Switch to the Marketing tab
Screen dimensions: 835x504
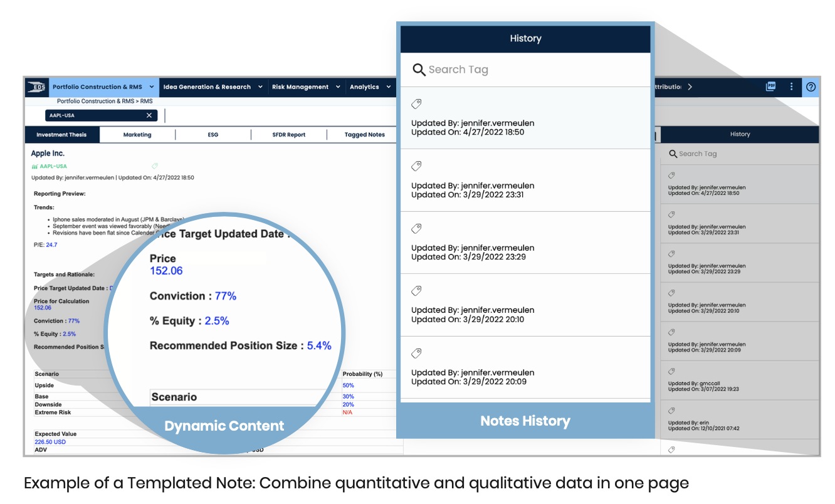(x=137, y=134)
